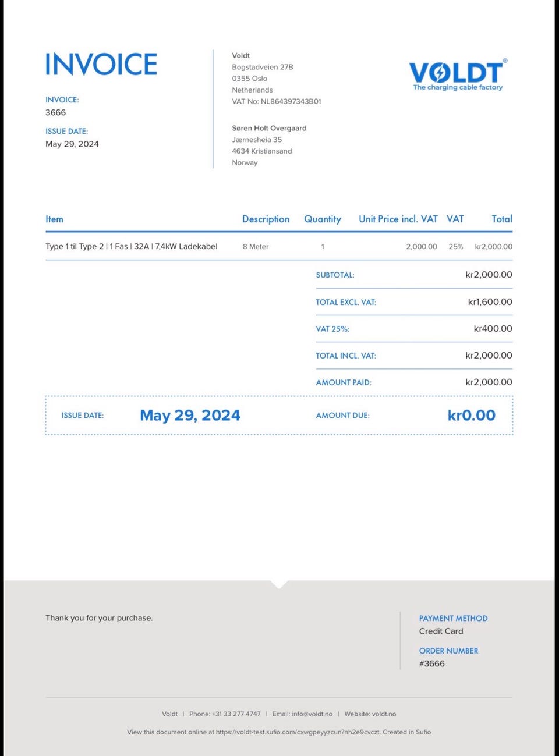The image size is (559, 756).
Task: Select the Quantity column header
Action: (323, 219)
